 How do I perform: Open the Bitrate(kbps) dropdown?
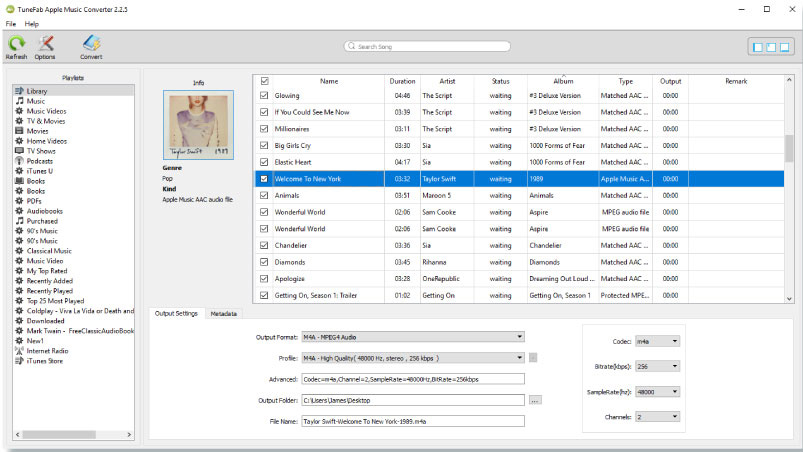[x=658, y=367]
